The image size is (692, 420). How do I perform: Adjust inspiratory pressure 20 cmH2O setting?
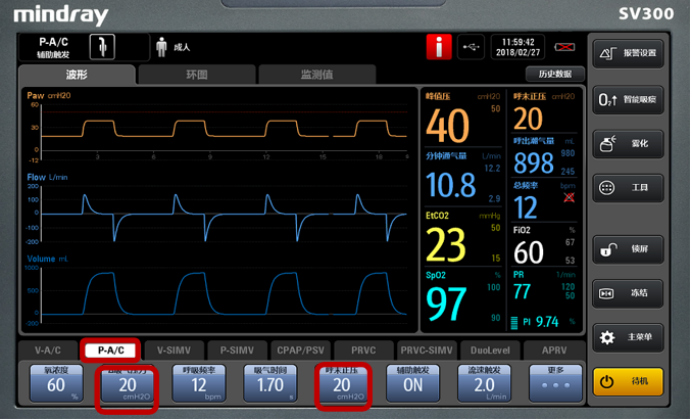click(128, 383)
